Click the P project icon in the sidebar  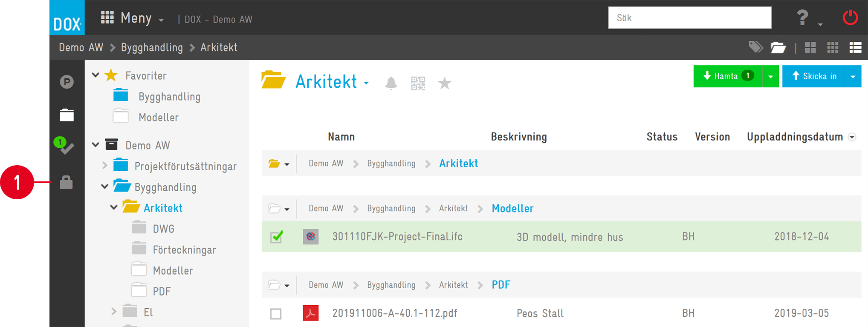pyautogui.click(x=67, y=82)
